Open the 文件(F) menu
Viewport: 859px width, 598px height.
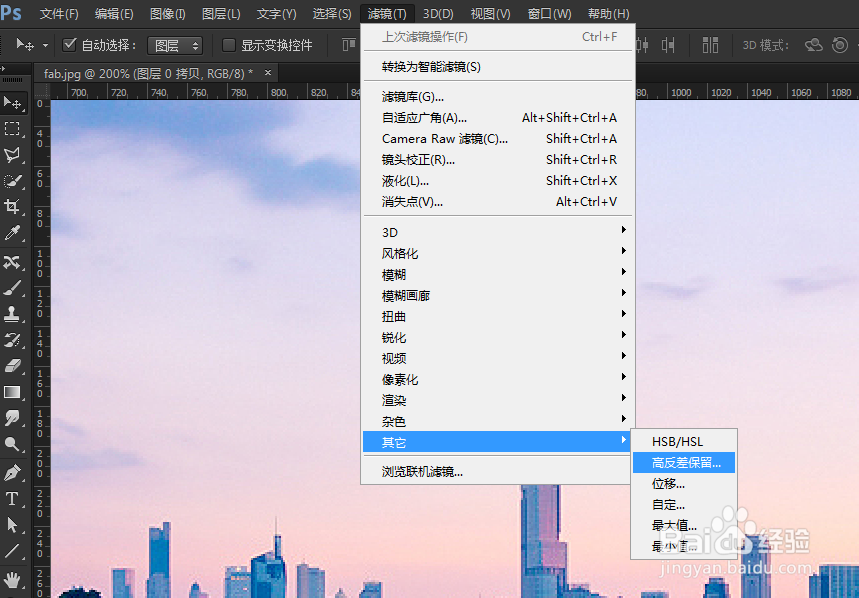(59, 14)
